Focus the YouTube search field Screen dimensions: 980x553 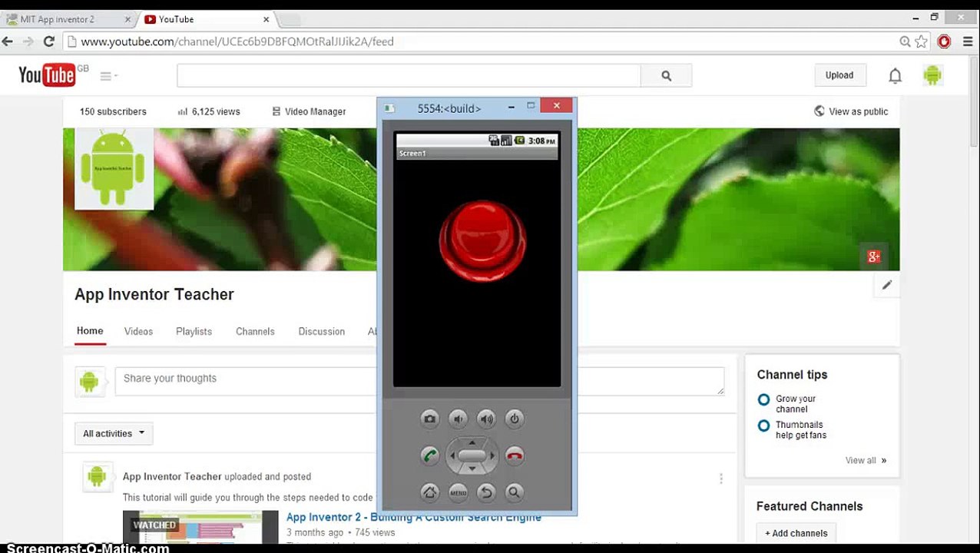[409, 75]
